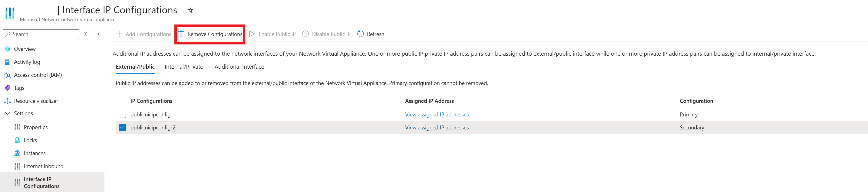Clear the sidebar search with X button
This screenshot has height=192, width=868.
click(86, 34)
